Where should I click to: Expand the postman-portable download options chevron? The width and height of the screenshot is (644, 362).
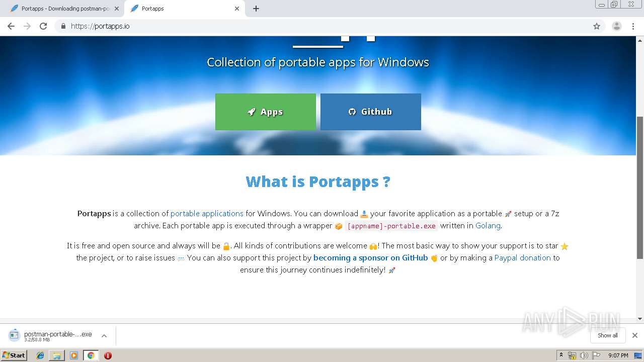tap(104, 336)
